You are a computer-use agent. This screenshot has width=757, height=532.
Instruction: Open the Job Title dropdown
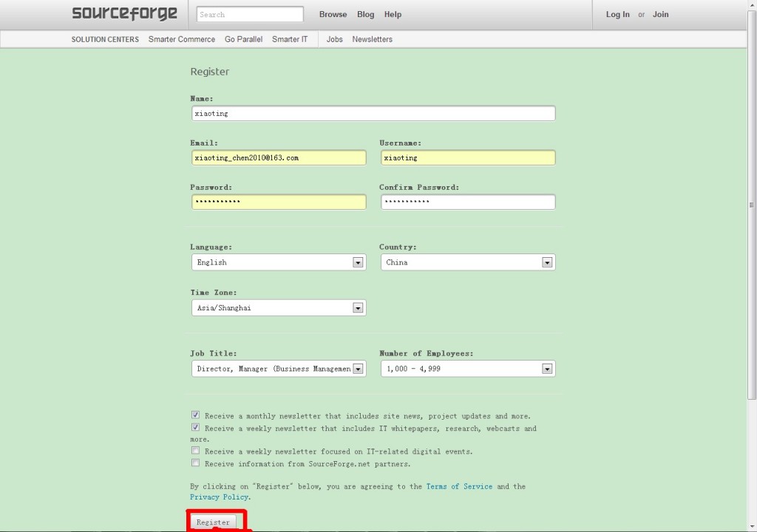279,369
